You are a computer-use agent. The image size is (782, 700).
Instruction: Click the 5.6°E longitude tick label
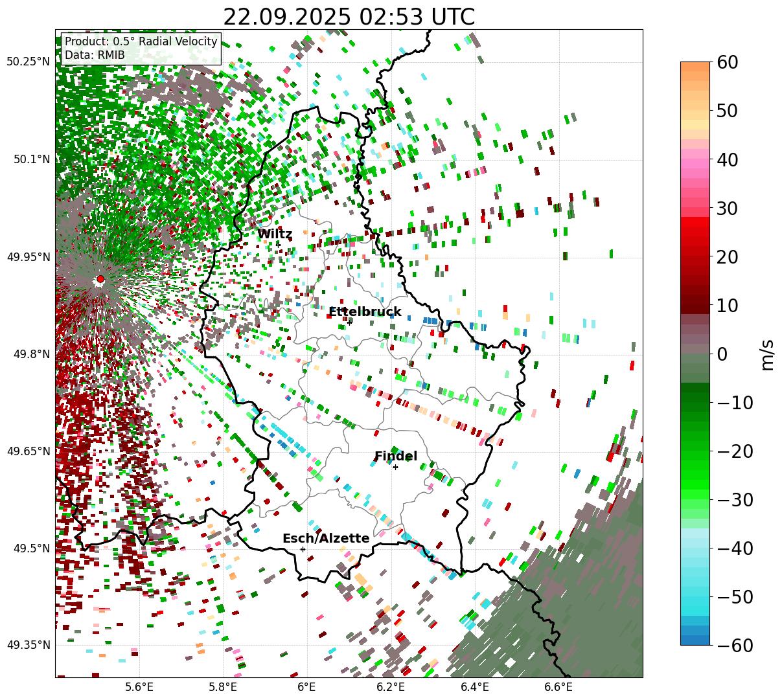(139, 686)
